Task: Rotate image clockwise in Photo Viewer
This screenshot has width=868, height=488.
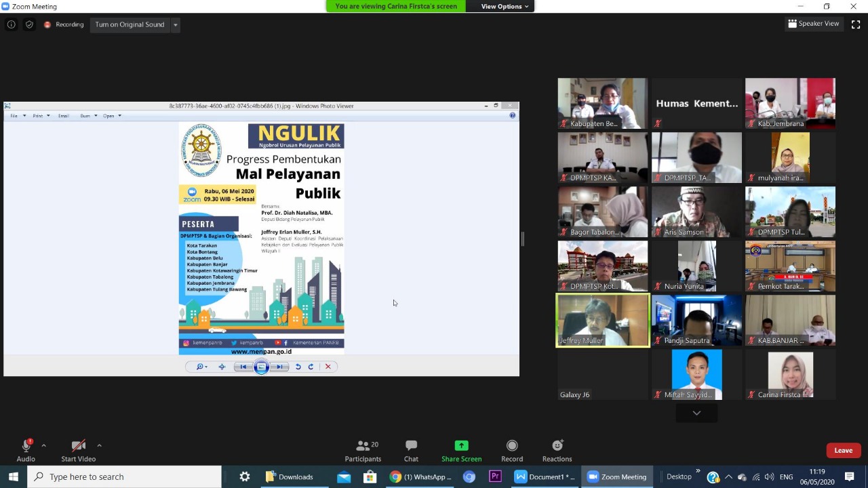Action: pyautogui.click(x=311, y=367)
